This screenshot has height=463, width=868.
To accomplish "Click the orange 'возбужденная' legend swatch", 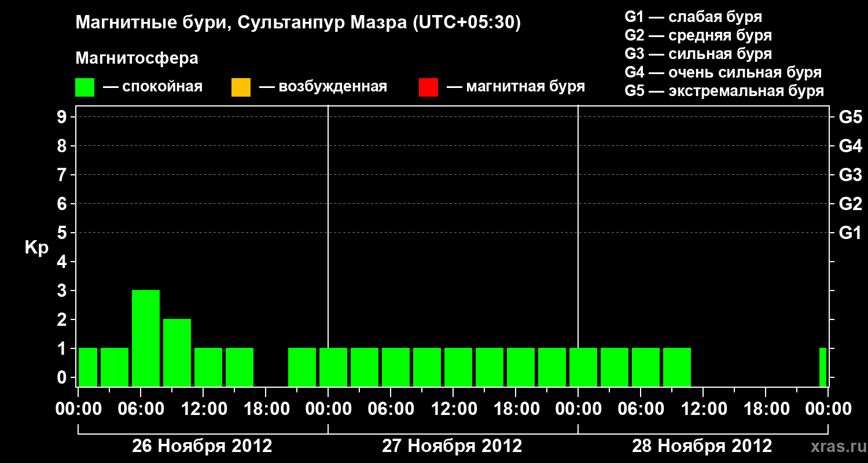I will click(x=241, y=87).
